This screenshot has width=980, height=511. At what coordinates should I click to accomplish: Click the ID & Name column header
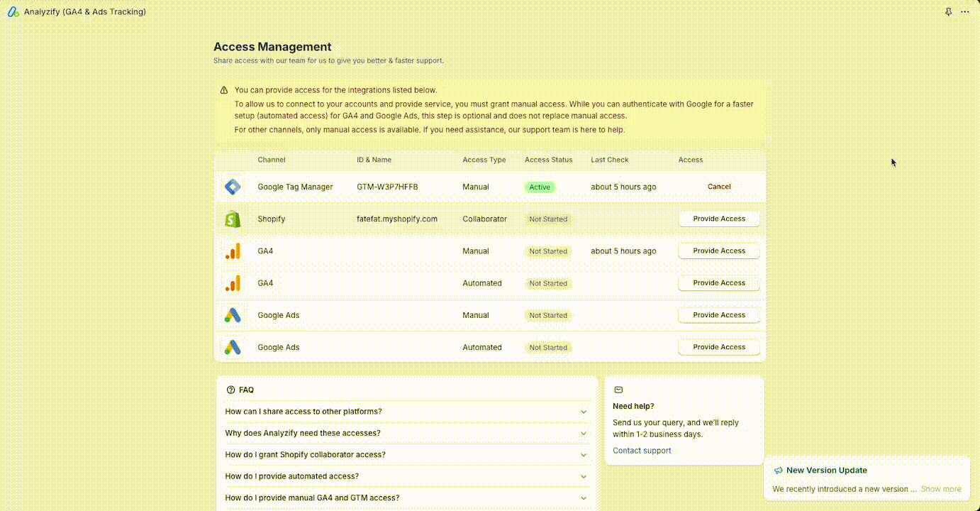click(374, 160)
